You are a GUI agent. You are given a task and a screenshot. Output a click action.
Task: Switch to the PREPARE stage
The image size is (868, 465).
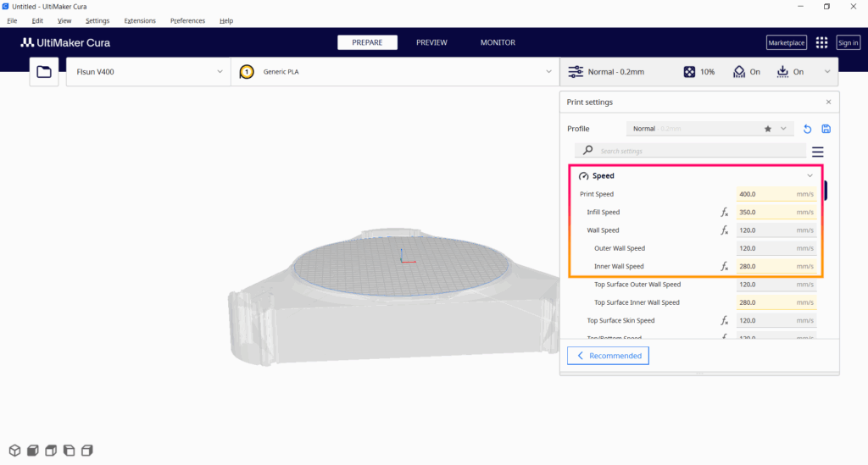[367, 42]
